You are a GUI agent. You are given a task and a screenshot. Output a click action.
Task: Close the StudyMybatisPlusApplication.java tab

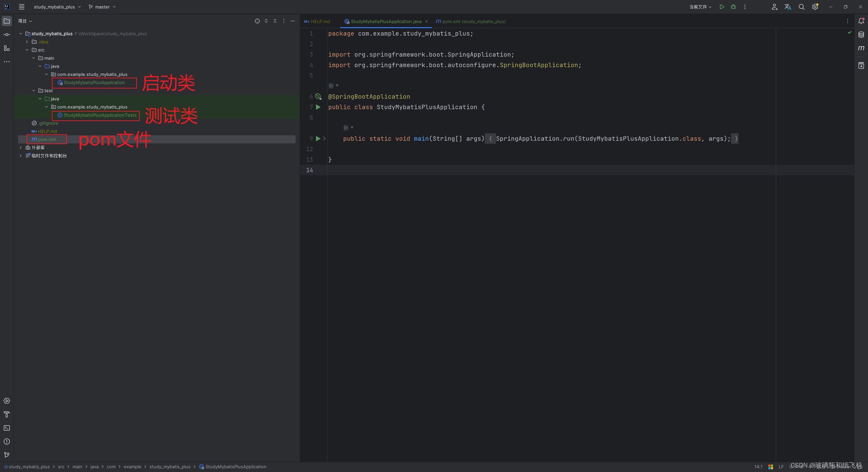(427, 21)
